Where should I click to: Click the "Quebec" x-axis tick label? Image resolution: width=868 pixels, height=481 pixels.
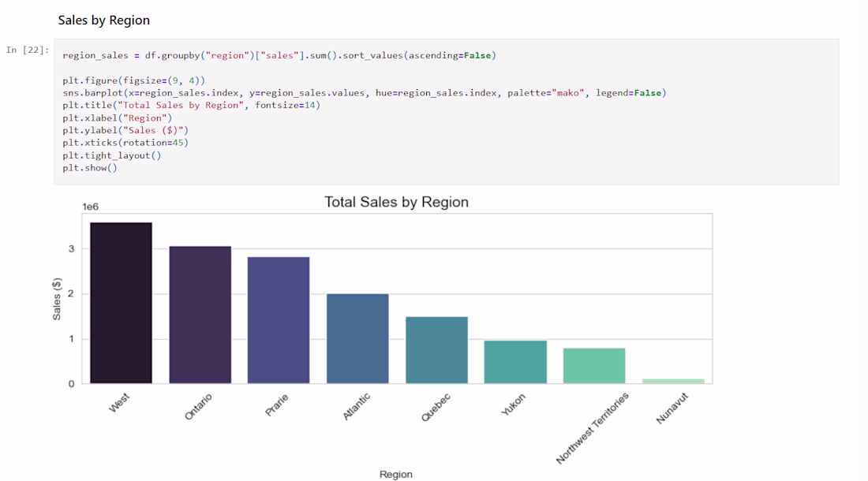436,408
